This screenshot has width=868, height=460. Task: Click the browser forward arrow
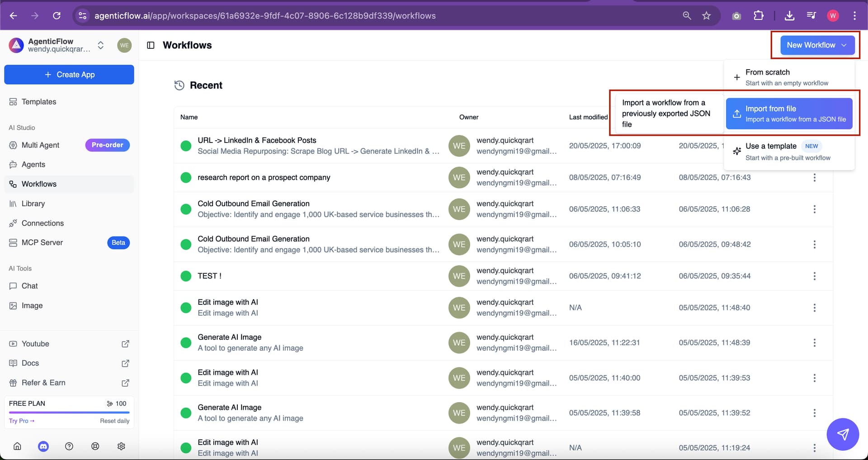point(35,16)
